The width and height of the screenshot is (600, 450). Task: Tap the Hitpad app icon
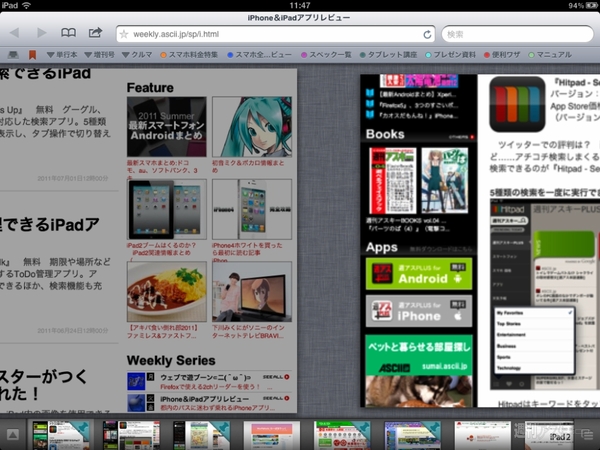(x=517, y=104)
